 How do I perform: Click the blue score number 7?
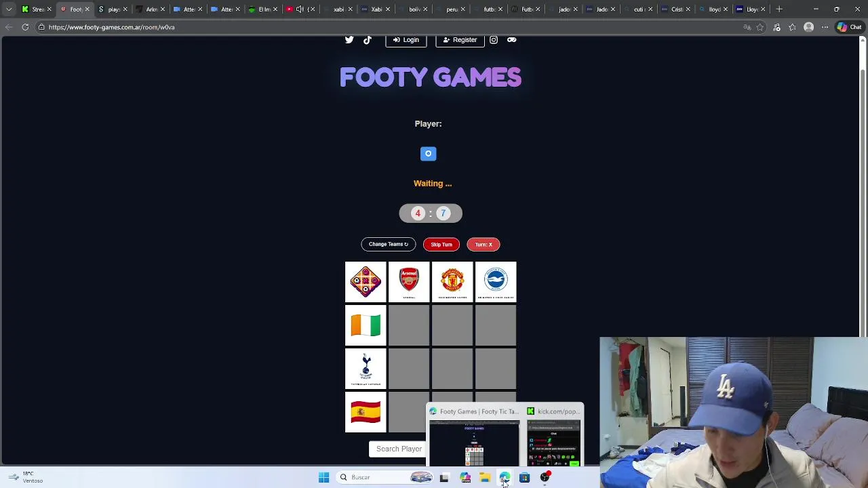tap(443, 213)
